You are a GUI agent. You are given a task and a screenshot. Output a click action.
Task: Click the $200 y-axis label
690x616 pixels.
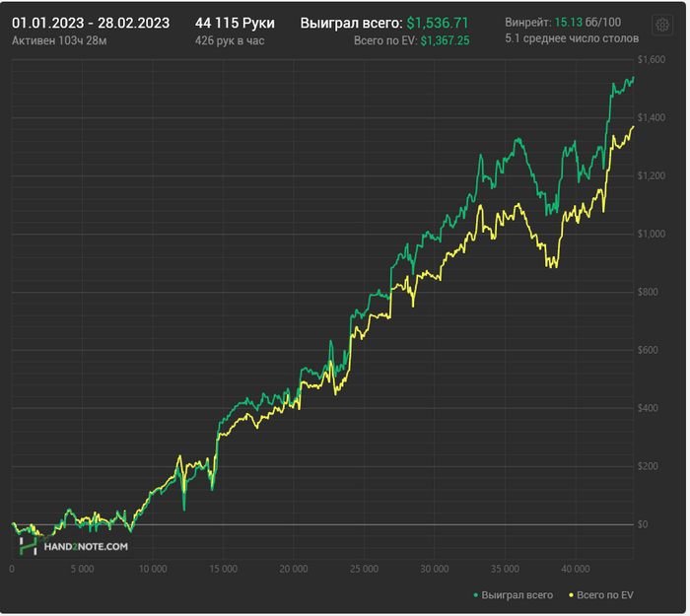click(x=648, y=466)
